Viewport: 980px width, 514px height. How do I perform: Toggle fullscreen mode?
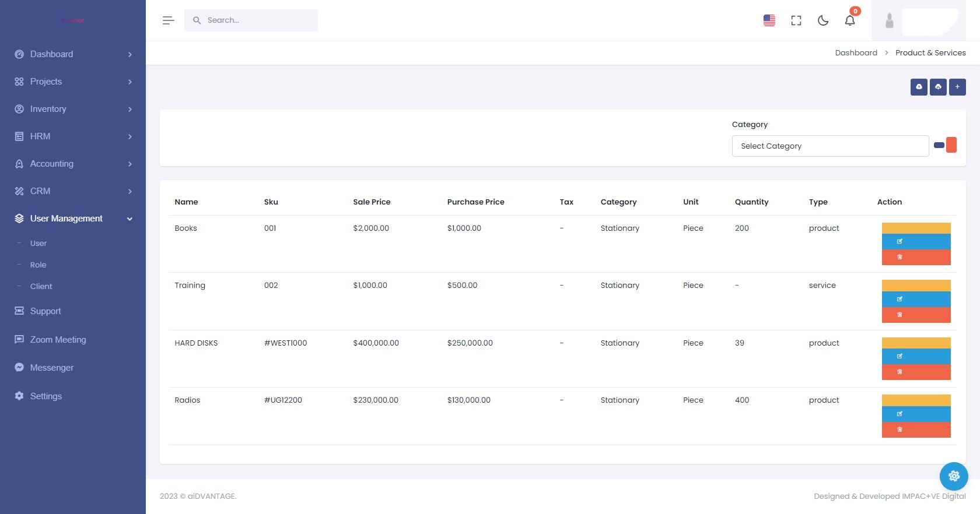coord(796,20)
